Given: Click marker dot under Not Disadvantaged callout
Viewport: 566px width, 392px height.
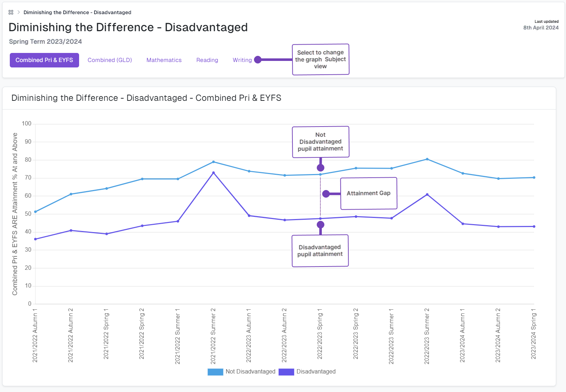Looking at the screenshot, I should point(320,168).
